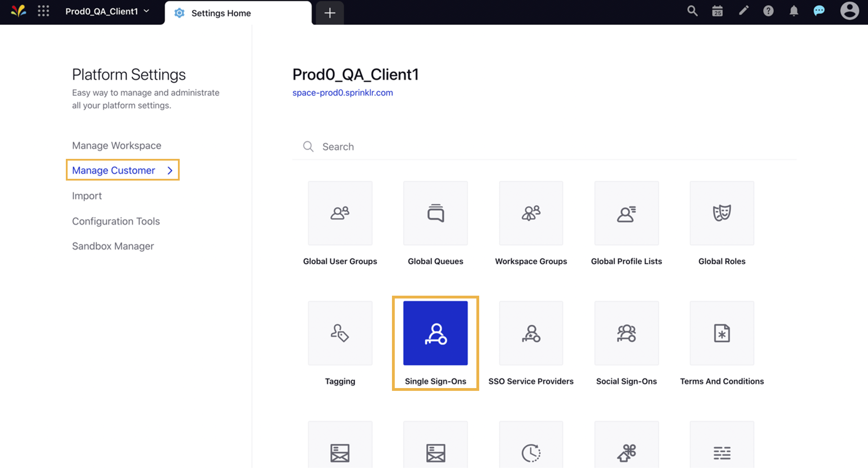Select Manage Customer in sidebar

(113, 170)
